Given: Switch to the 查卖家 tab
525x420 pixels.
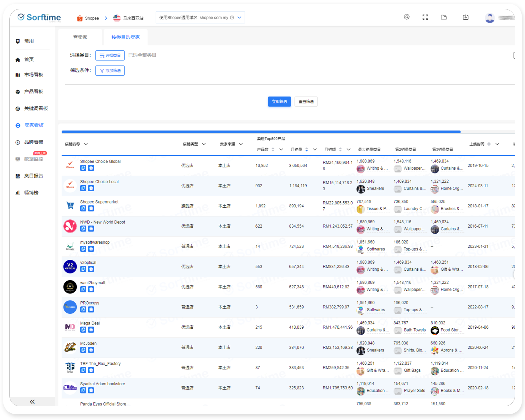Looking at the screenshot, I should (80, 37).
